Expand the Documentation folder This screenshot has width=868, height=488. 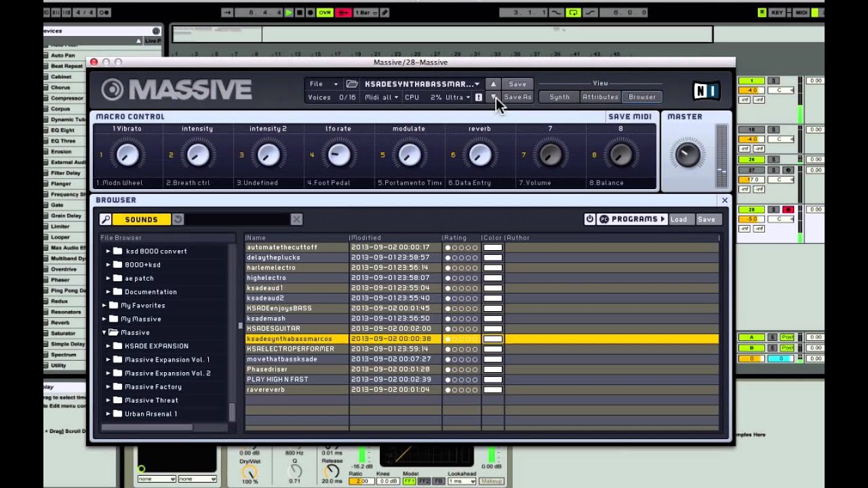[108, 292]
